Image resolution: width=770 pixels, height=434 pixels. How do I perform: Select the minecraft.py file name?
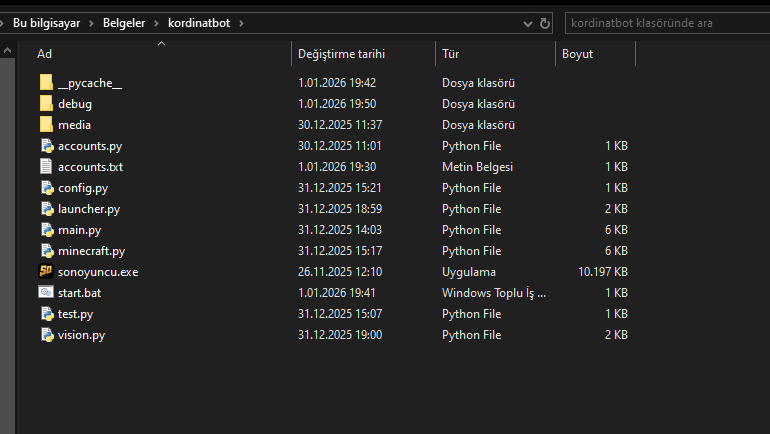91,251
